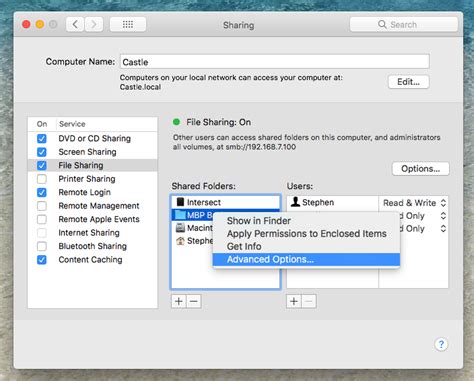Go back with the left chevron button

click(x=75, y=24)
